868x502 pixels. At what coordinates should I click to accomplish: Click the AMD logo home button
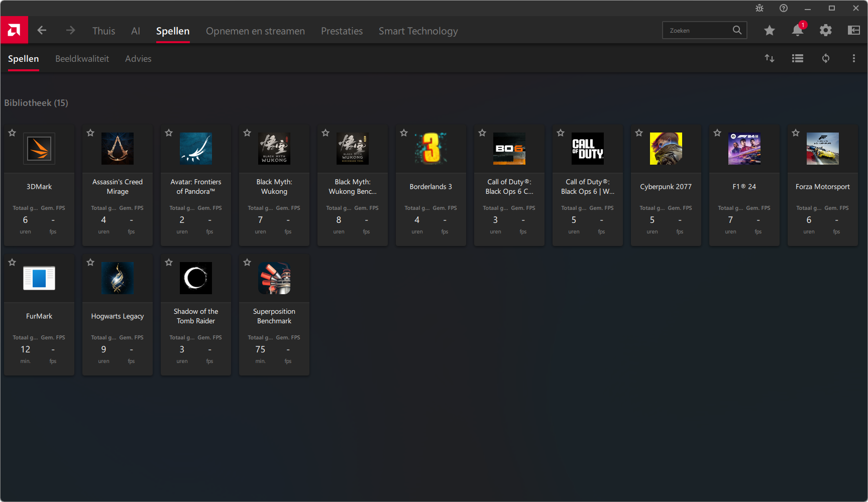[x=14, y=30]
